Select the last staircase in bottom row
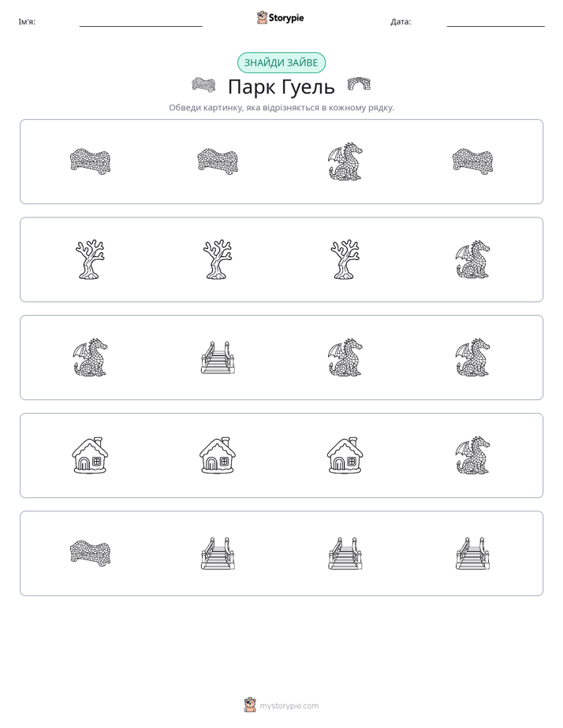The width and height of the screenshot is (563, 728). [x=472, y=553]
